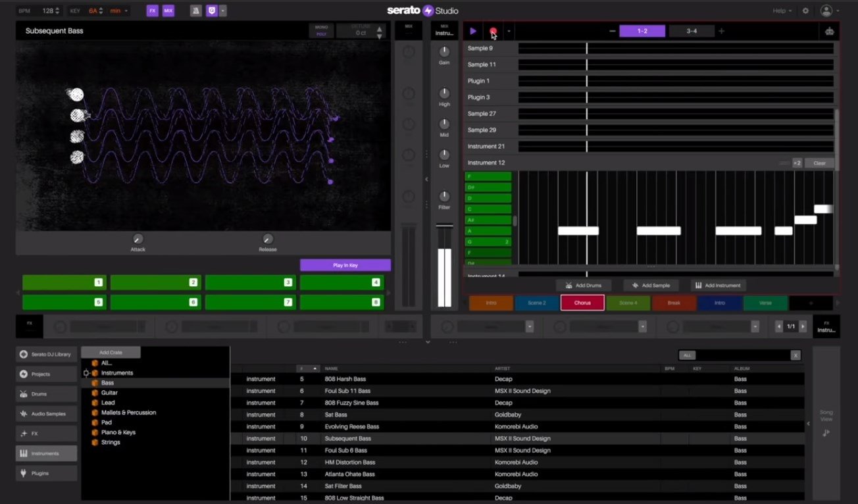This screenshot has height=504, width=858.
Task: Click the red Record button
Action: coord(493,31)
